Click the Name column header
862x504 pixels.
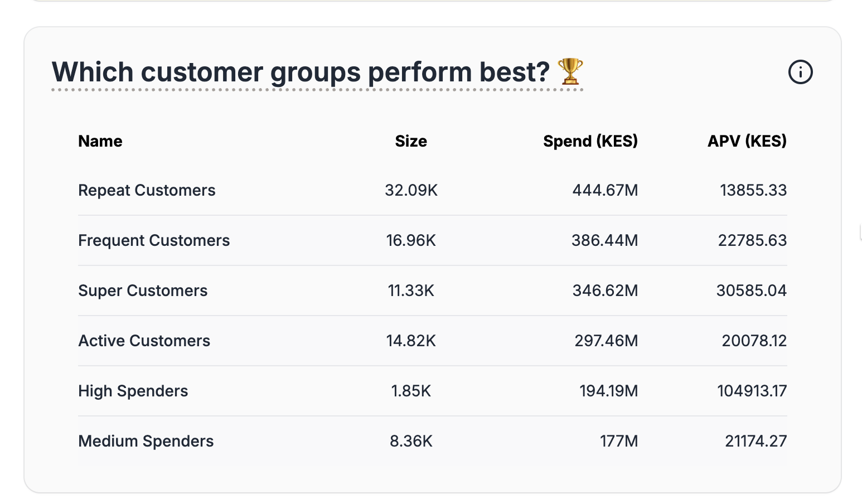(x=100, y=141)
